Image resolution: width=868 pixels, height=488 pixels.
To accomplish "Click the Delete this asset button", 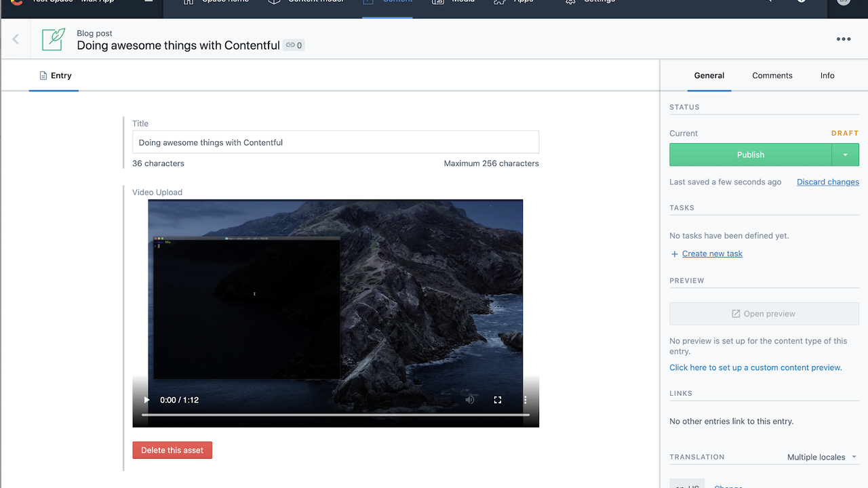I will point(172,450).
